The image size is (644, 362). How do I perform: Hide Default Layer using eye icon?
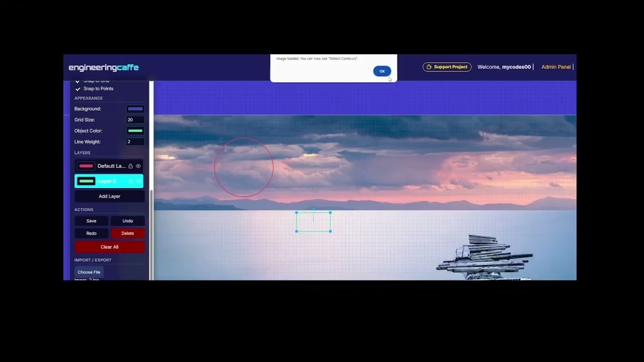138,166
